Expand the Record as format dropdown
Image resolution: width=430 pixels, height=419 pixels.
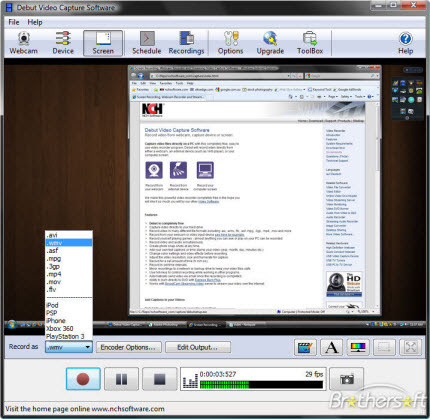tap(69, 347)
